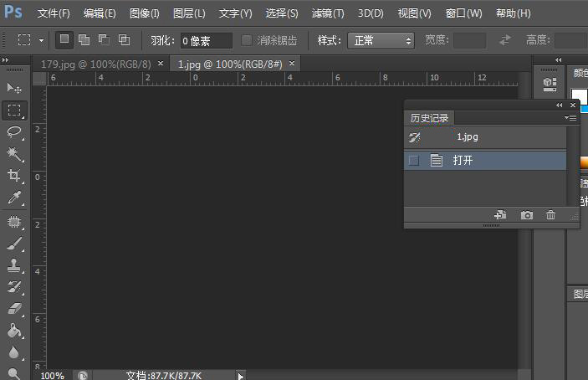Image resolution: width=588 pixels, height=380 pixels.
Task: Select the Magic Wand tool
Action: [x=14, y=154]
